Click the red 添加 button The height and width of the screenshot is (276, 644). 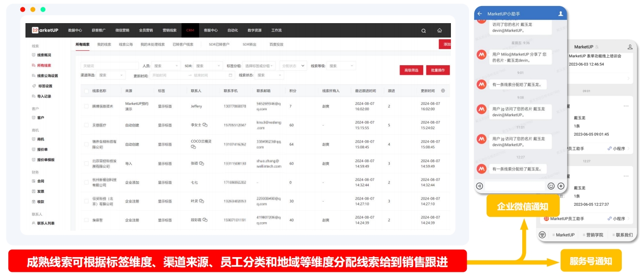pyautogui.click(x=445, y=44)
